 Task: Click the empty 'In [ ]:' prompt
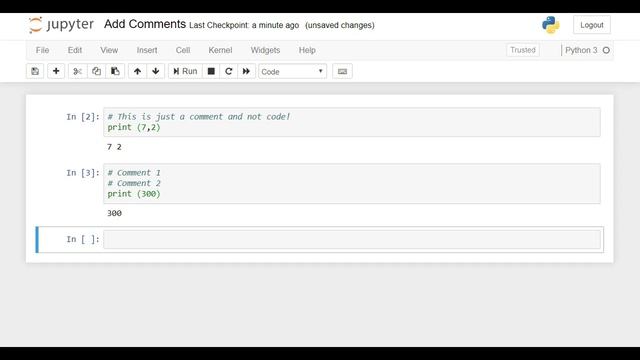click(83, 239)
